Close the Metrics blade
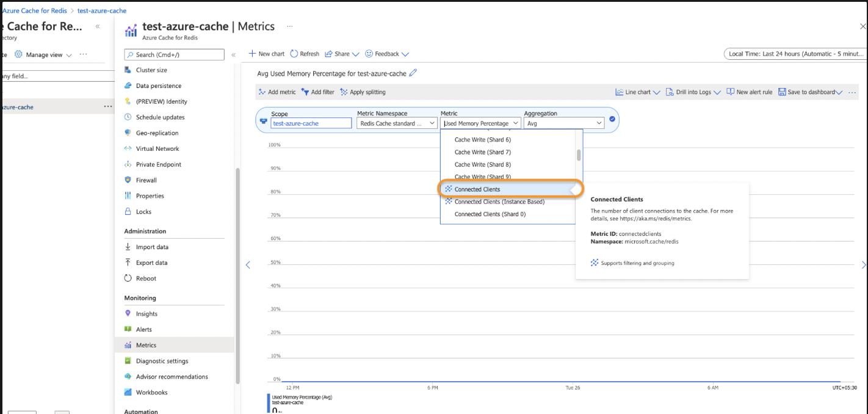Viewport: 868px width, 414px height. (x=863, y=26)
